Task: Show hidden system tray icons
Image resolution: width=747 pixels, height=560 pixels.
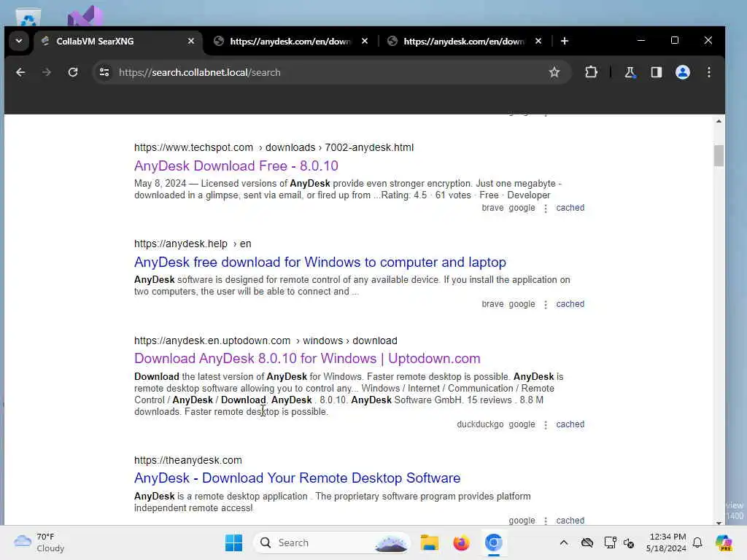Action: [564, 542]
